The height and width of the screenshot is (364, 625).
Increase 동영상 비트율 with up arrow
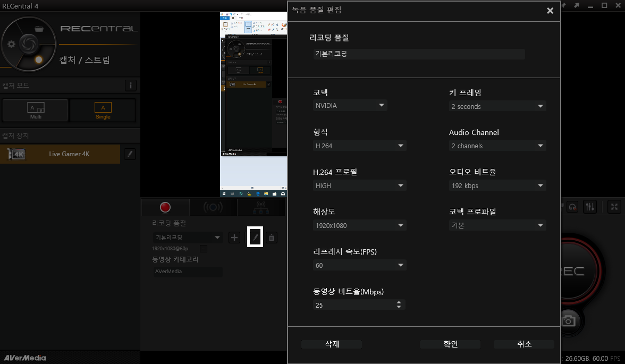click(x=399, y=302)
